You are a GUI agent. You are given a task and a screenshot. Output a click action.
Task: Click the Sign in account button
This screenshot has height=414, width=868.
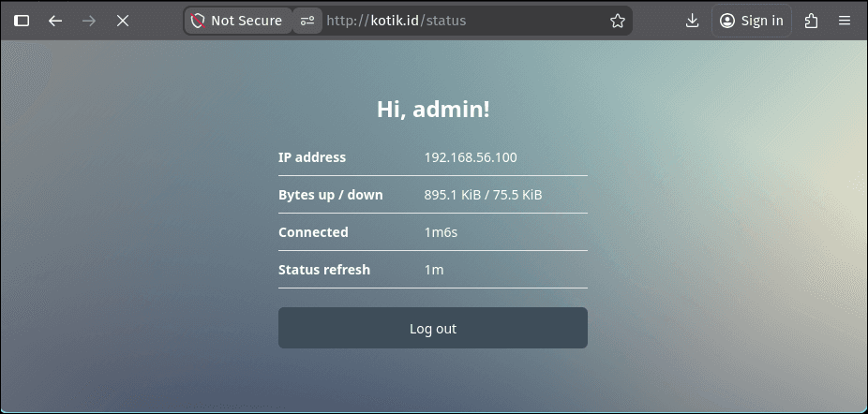point(752,21)
